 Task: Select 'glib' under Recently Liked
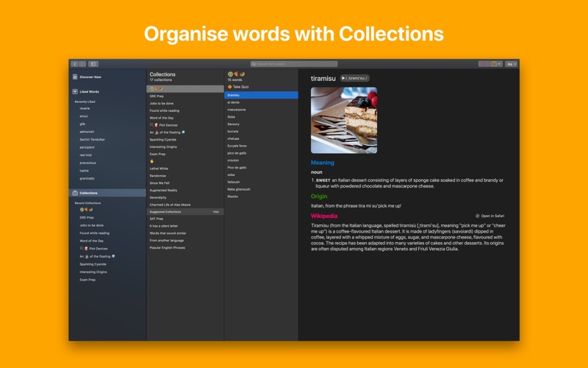point(82,124)
